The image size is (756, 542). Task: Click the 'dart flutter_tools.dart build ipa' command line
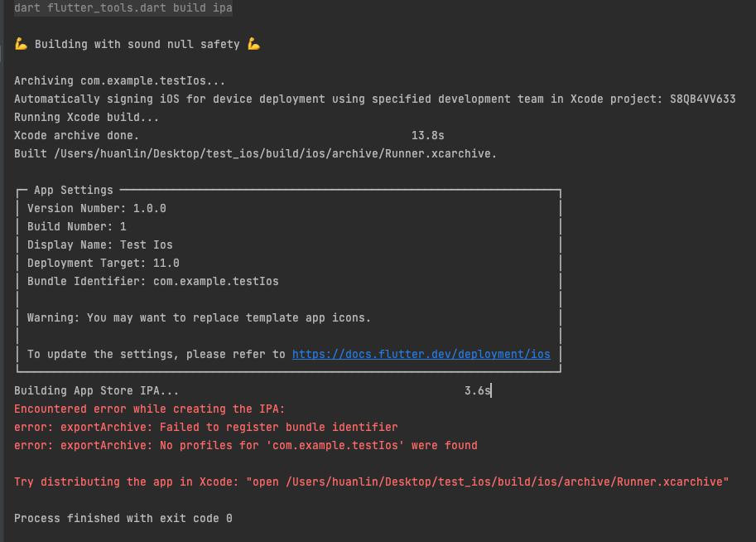pyautogui.click(x=123, y=7)
